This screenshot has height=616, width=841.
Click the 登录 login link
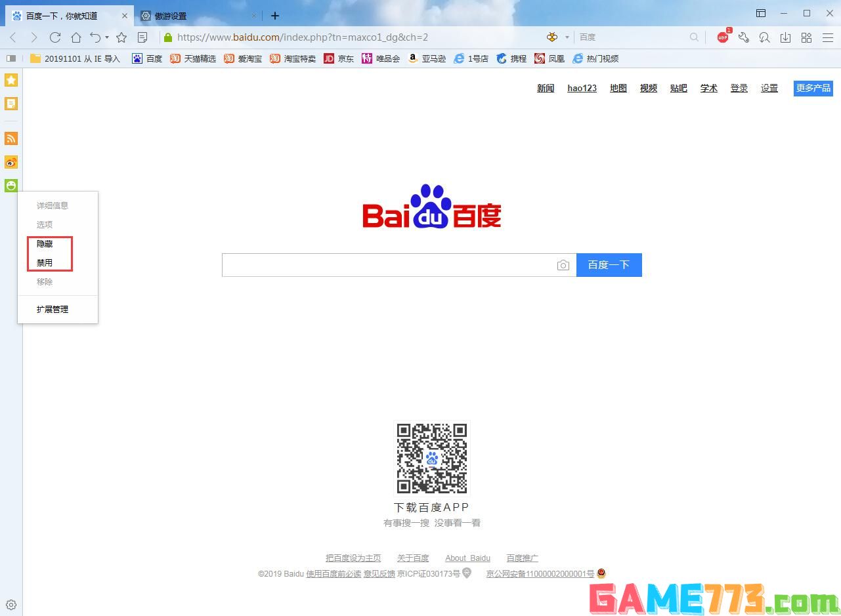click(x=739, y=88)
